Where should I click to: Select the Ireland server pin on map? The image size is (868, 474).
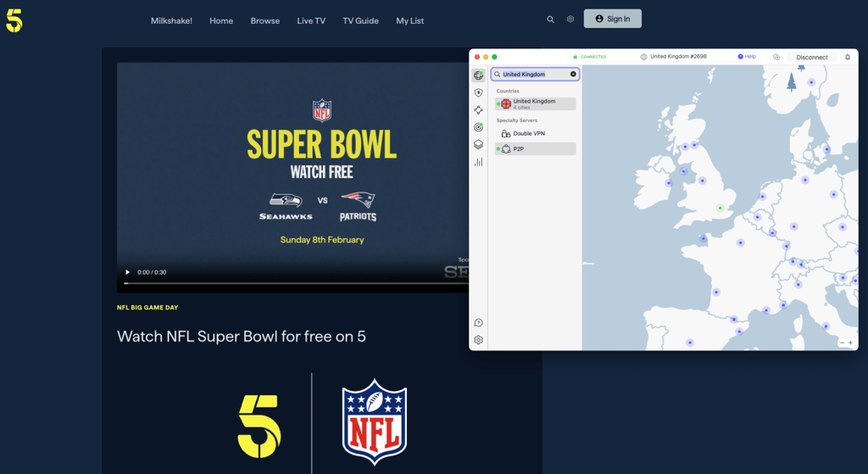pyautogui.click(x=669, y=183)
